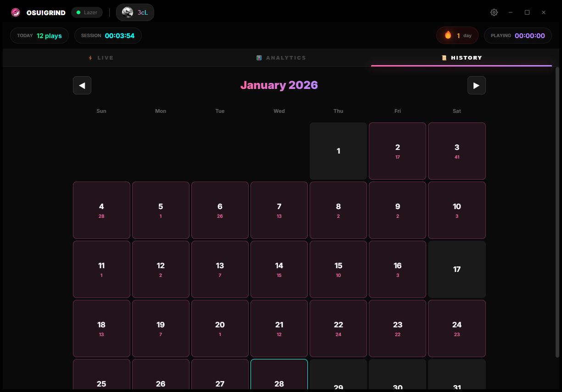Select January 22 on the calendar
Screen dimensions: 562x392
click(x=338, y=328)
